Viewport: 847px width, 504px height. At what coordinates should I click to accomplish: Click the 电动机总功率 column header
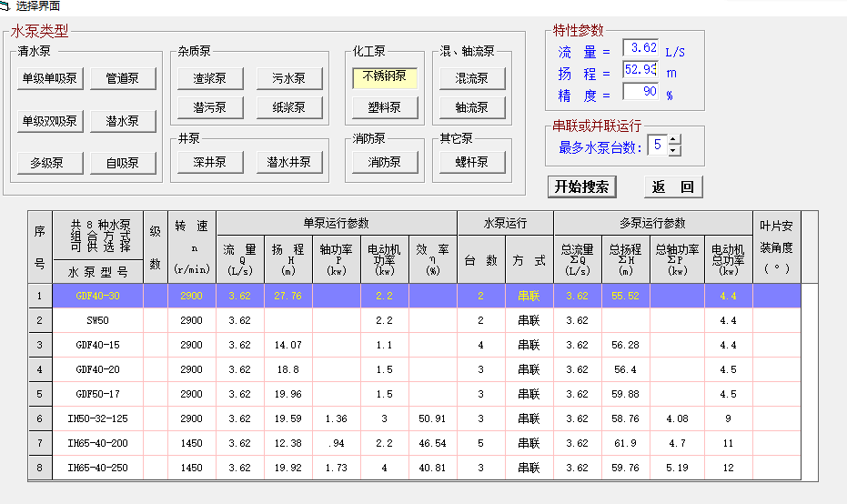pos(728,259)
